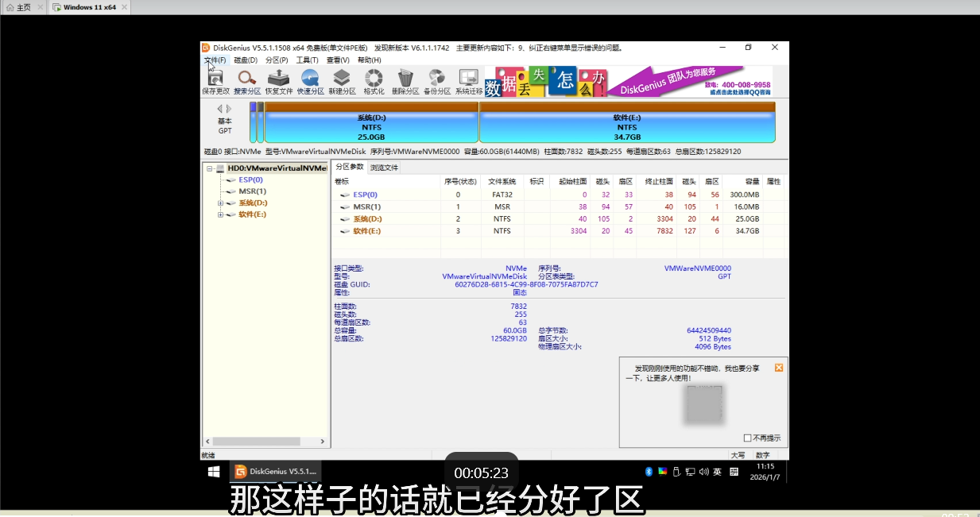Screen dimensions: 980x517
Task: Click the 英 input method indicator
Action: pyautogui.click(x=717, y=472)
